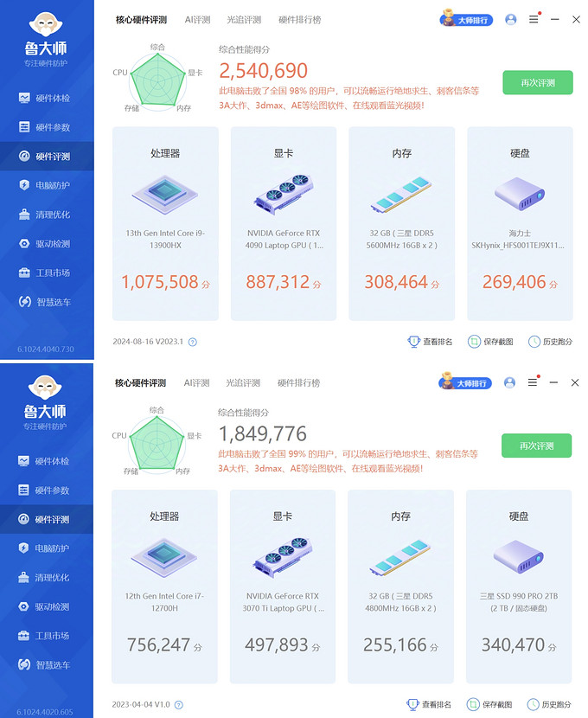The image size is (588, 718).
Task: Click 查看排名 in the 2,540,690 score window
Action: pyautogui.click(x=431, y=342)
